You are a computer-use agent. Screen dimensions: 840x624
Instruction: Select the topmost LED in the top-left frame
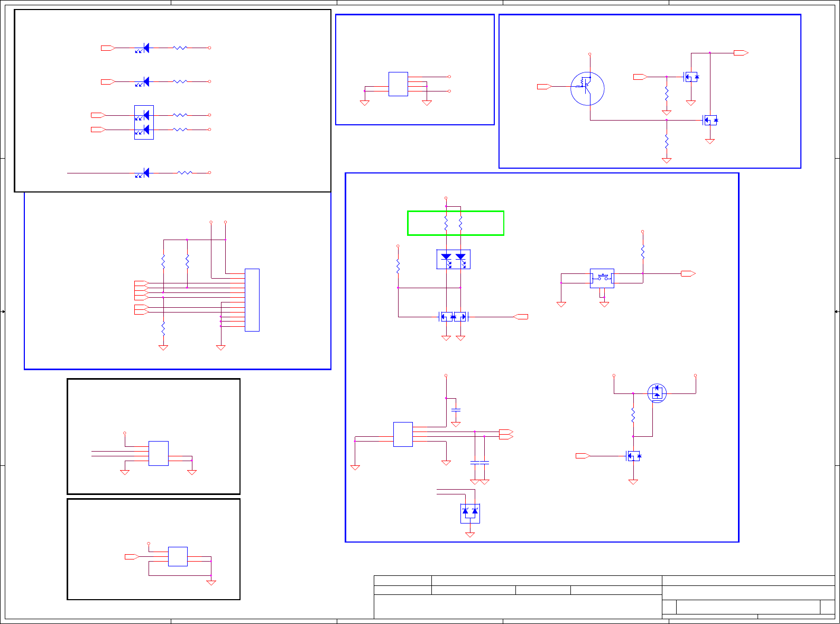(143, 48)
